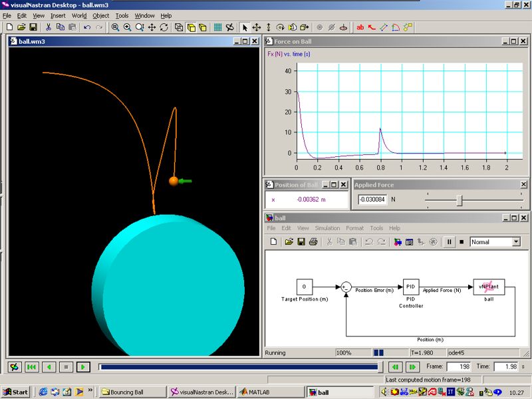Switch to shaded display mode

(x=191, y=27)
